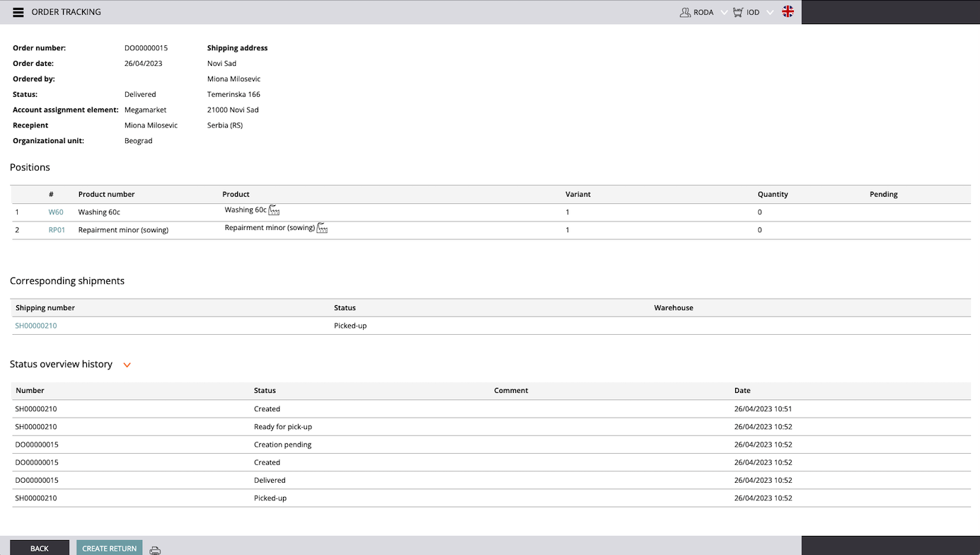The image size is (980, 555).
Task: Open the hamburger navigation menu
Action: 18,12
